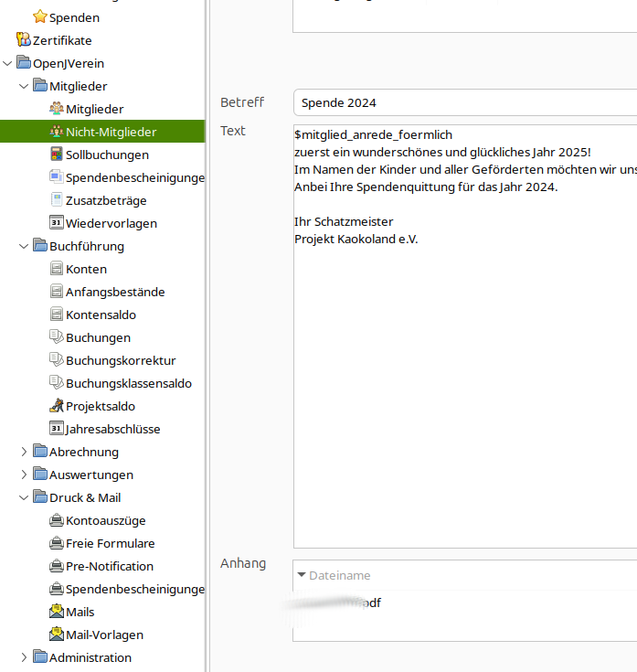This screenshot has height=672, width=637.
Task: Click the Zusatzbeträge document icon
Action: click(57, 199)
